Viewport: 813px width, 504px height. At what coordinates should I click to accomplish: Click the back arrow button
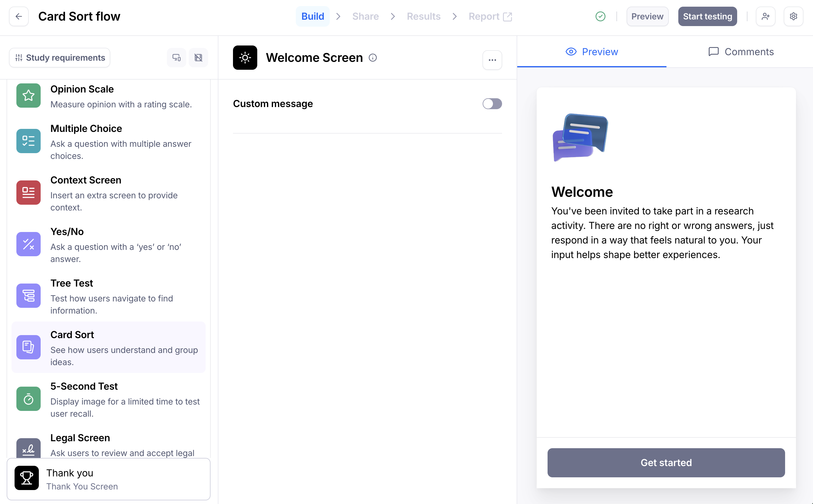pos(19,16)
